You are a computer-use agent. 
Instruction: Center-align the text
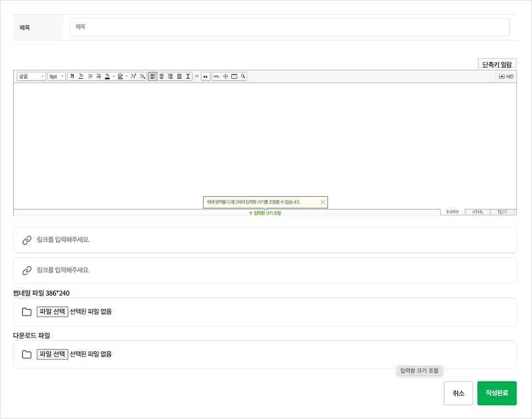(161, 77)
